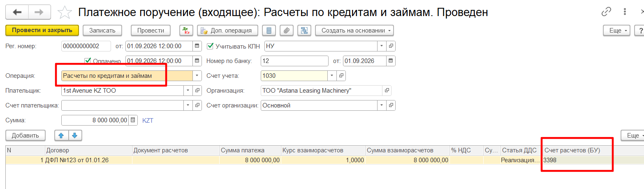This screenshot has height=189, width=644.
Task: Open the Еще menu in toolbar
Action: (617, 30)
